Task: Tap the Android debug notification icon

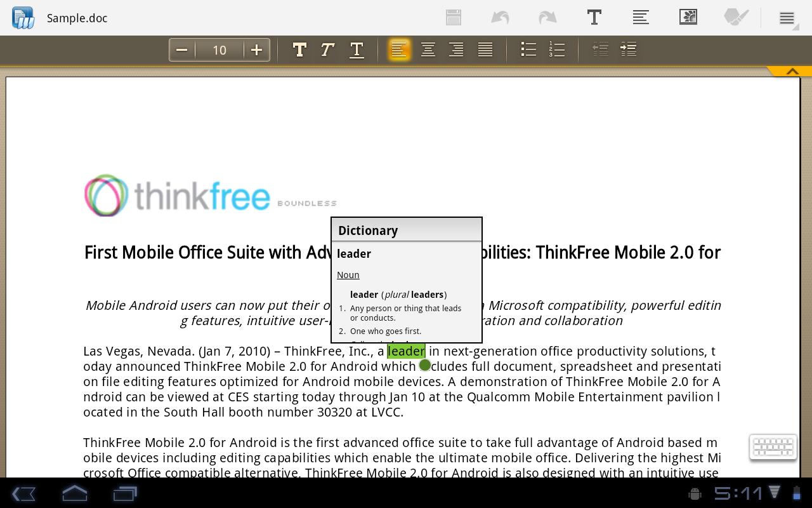Action: tap(695, 493)
